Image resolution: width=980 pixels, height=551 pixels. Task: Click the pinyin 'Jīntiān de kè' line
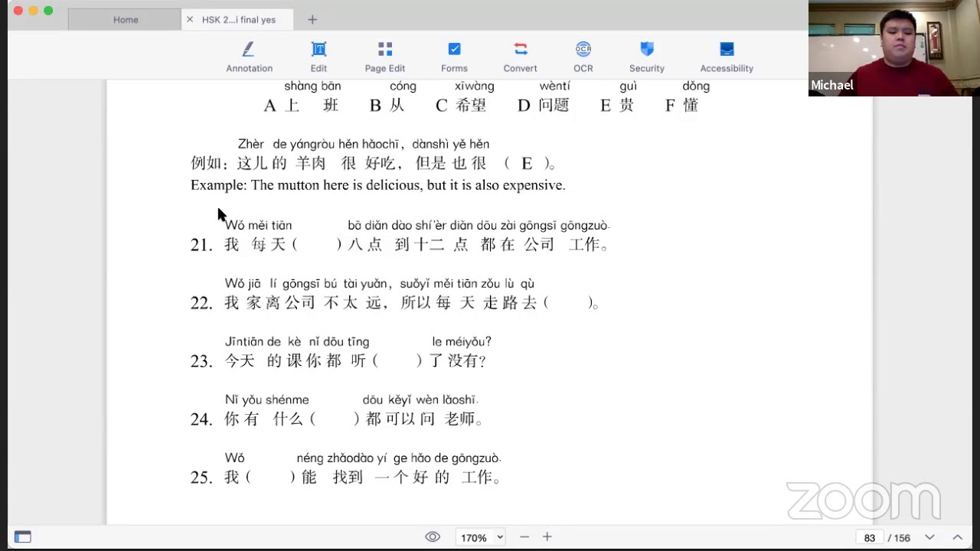(x=263, y=341)
